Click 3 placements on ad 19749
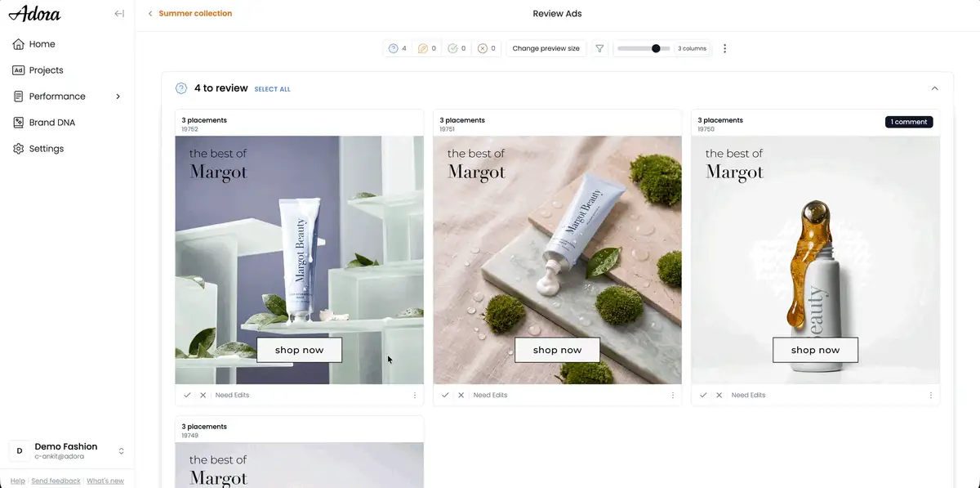980x488 pixels. click(x=204, y=427)
